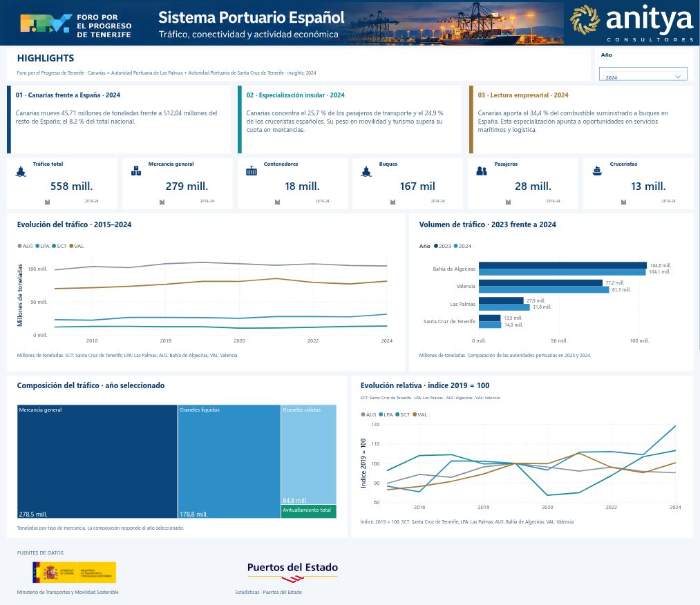
Task: Click the ship icon beside Tráfico total
Action: tap(21, 172)
